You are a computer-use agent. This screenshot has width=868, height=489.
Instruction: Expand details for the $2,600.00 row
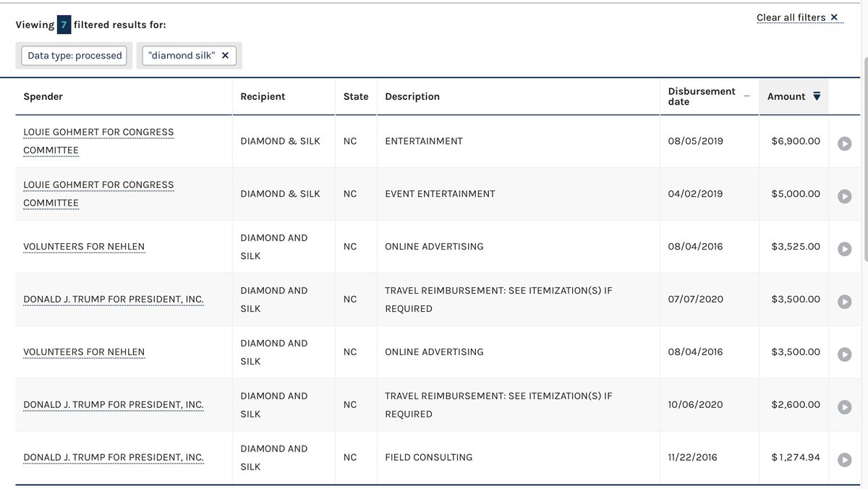[844, 407]
